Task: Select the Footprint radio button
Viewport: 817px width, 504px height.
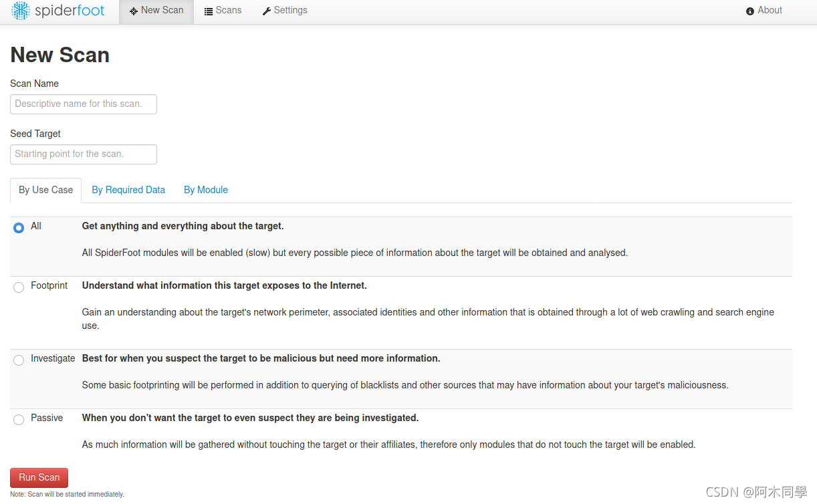Action: (x=19, y=287)
